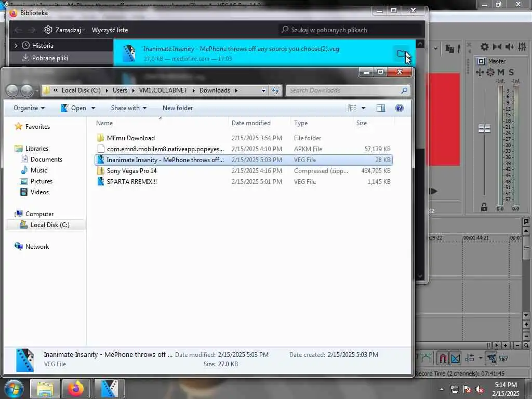Go back in Explorer navigation
This screenshot has height=399, width=532.
[12, 90]
